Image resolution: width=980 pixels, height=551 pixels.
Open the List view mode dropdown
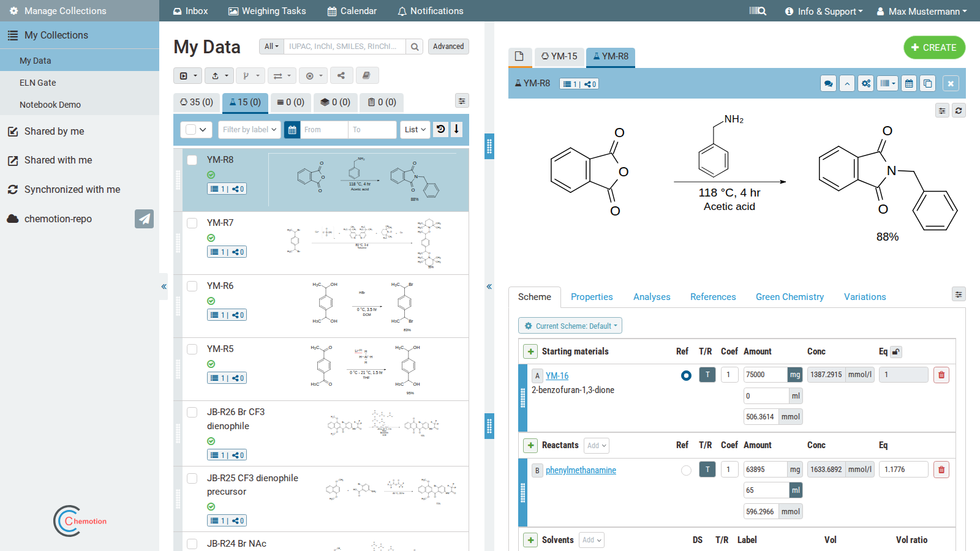tap(415, 129)
